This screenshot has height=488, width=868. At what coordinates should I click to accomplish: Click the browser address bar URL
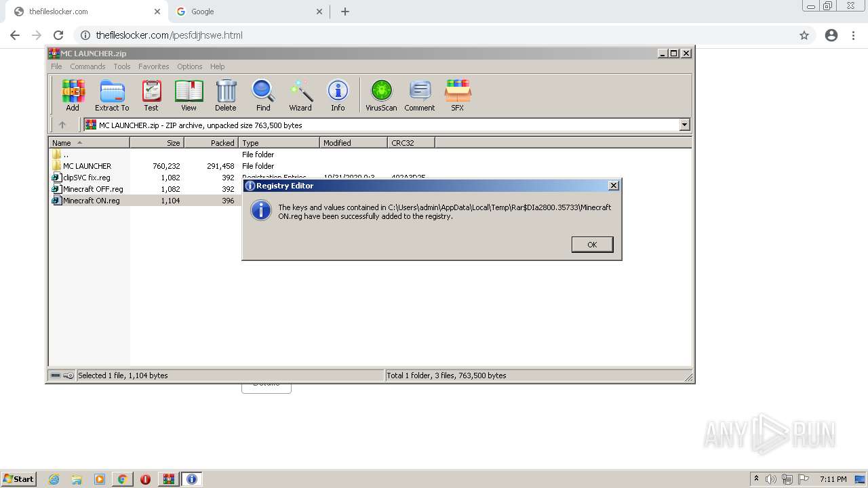169,35
